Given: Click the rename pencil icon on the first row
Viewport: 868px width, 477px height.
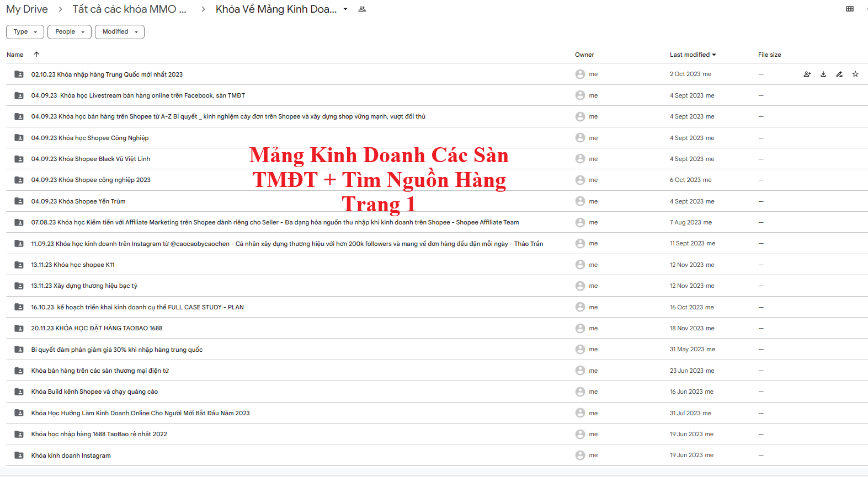Looking at the screenshot, I should (x=839, y=74).
